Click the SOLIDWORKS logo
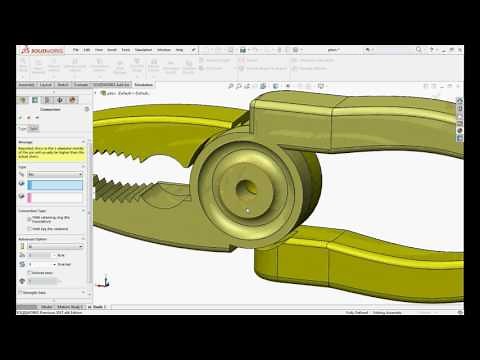 coord(42,51)
